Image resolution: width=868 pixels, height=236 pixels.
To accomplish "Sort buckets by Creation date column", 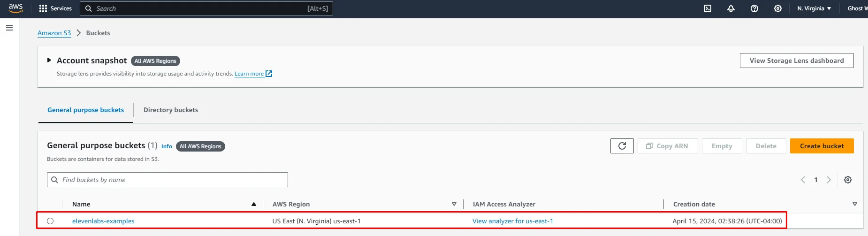I will pyautogui.click(x=854, y=204).
